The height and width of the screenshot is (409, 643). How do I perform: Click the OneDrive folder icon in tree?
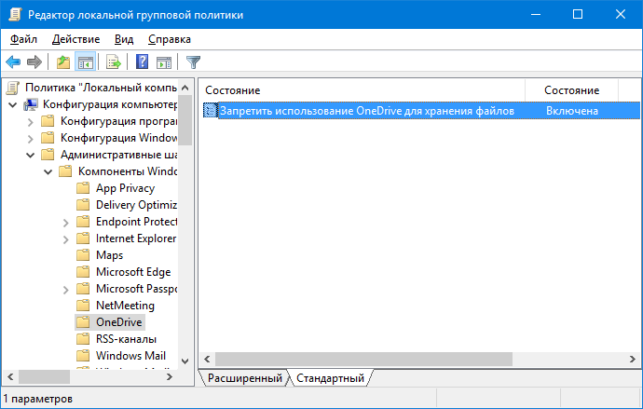tap(83, 322)
